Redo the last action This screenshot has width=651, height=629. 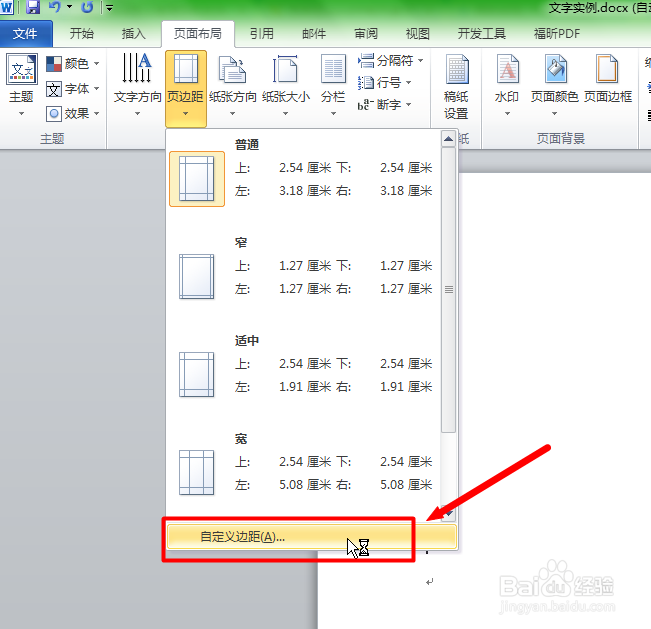click(x=87, y=7)
